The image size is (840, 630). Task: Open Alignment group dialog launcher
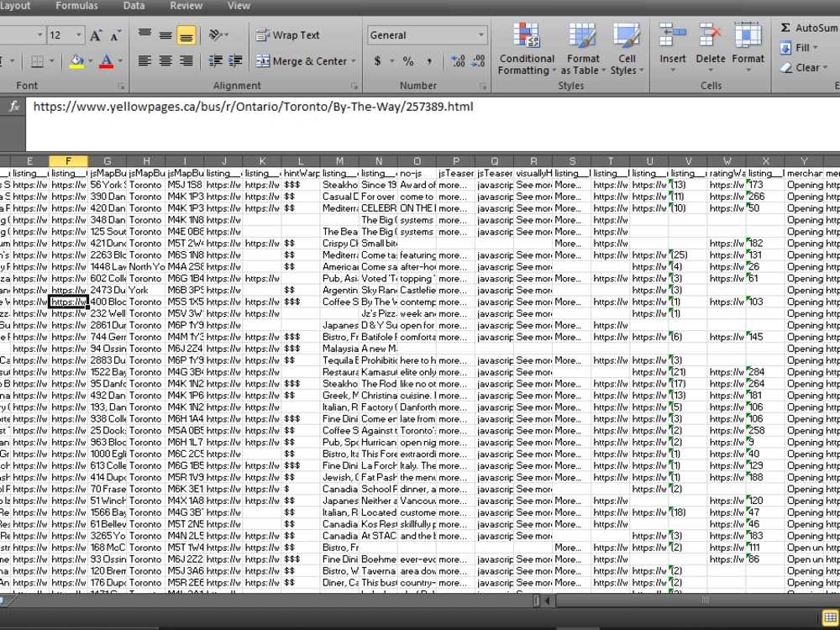(x=354, y=86)
